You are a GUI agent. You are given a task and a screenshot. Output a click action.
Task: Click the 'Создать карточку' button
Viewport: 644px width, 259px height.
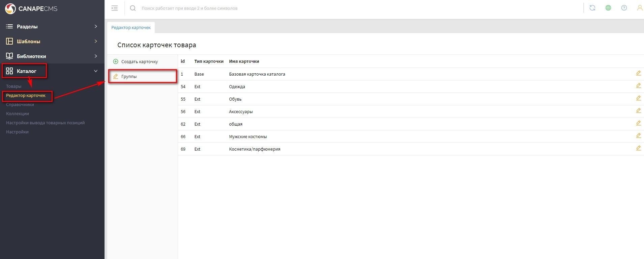coord(139,62)
